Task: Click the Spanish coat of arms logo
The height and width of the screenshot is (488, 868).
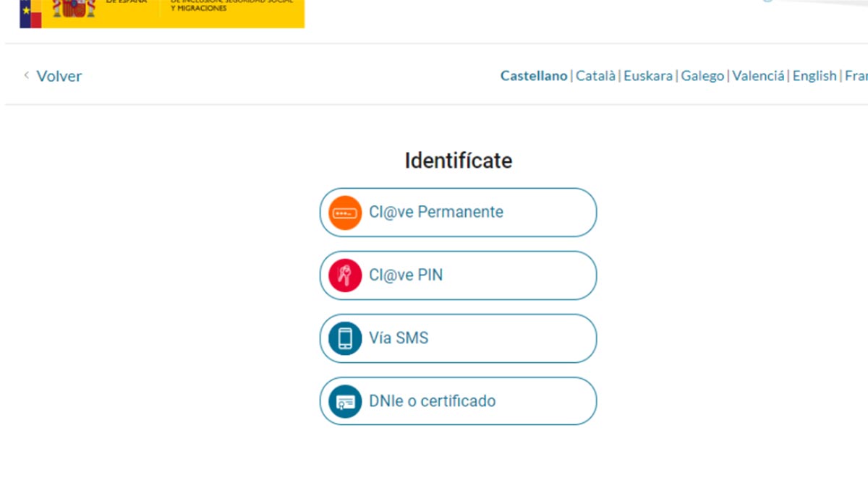Action: click(x=74, y=10)
